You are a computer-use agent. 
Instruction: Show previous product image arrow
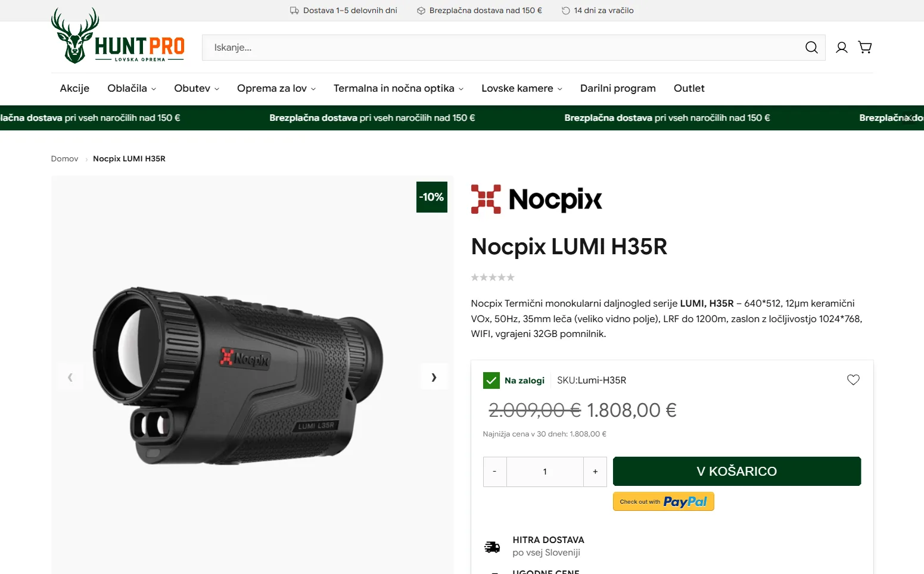(x=70, y=377)
